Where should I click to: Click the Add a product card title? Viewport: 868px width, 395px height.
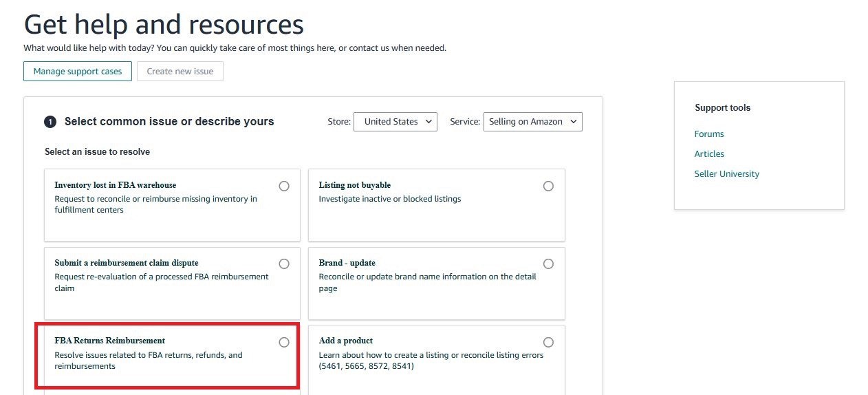click(346, 341)
